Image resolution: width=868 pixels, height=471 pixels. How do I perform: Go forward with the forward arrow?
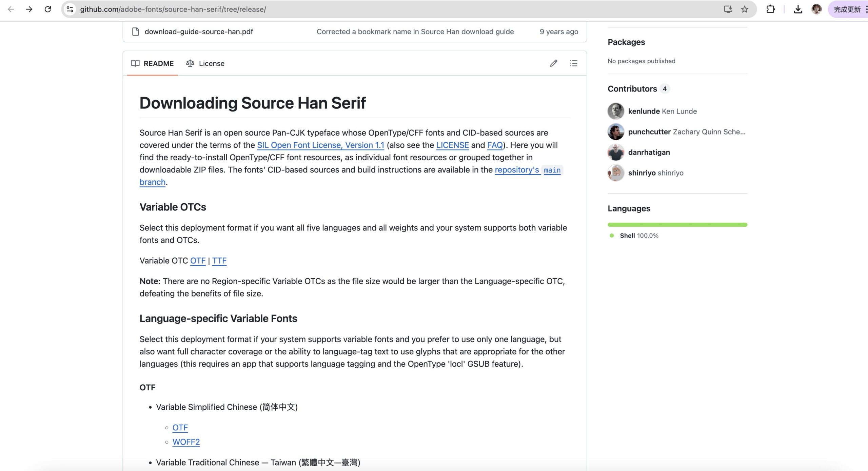(29, 9)
